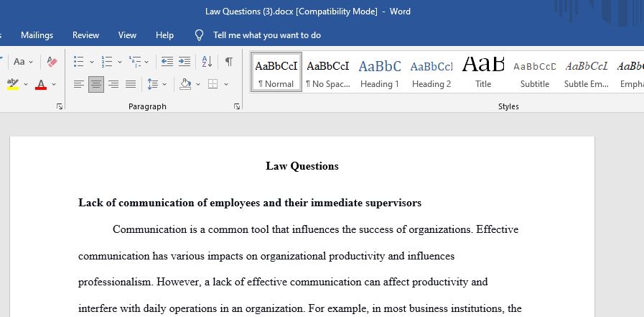Screen dimensions: 644x317
Task: Apply the Subtitle style
Action: pyautogui.click(x=535, y=72)
